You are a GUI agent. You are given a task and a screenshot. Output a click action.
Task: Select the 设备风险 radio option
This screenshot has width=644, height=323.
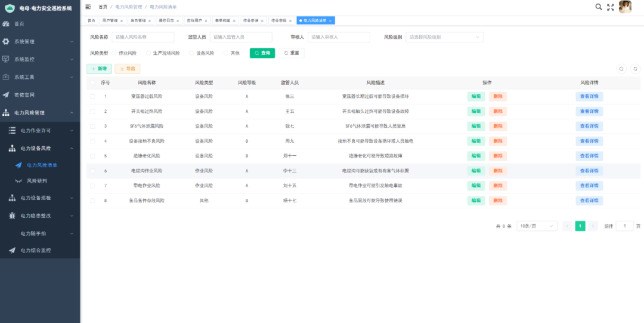(x=192, y=53)
